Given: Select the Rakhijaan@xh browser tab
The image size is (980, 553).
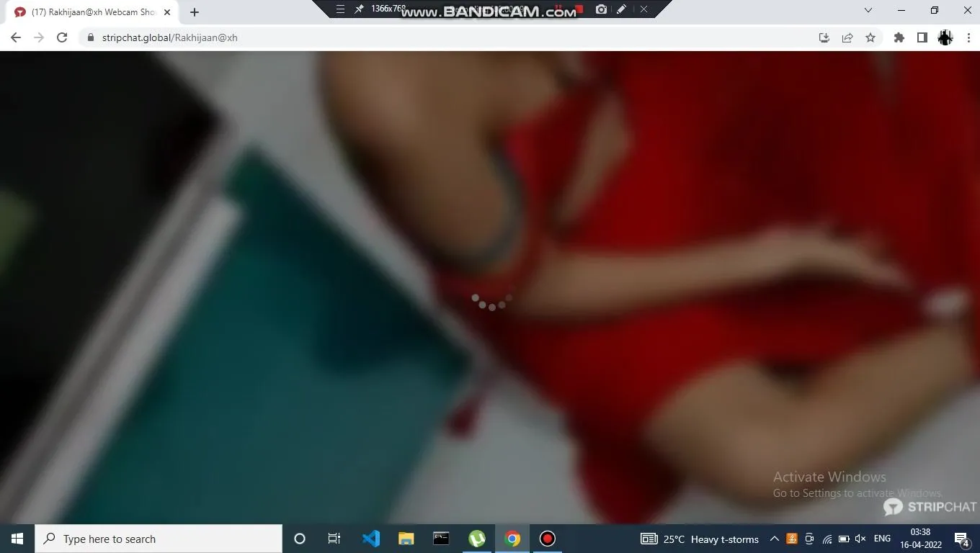Looking at the screenshot, I should click(90, 12).
